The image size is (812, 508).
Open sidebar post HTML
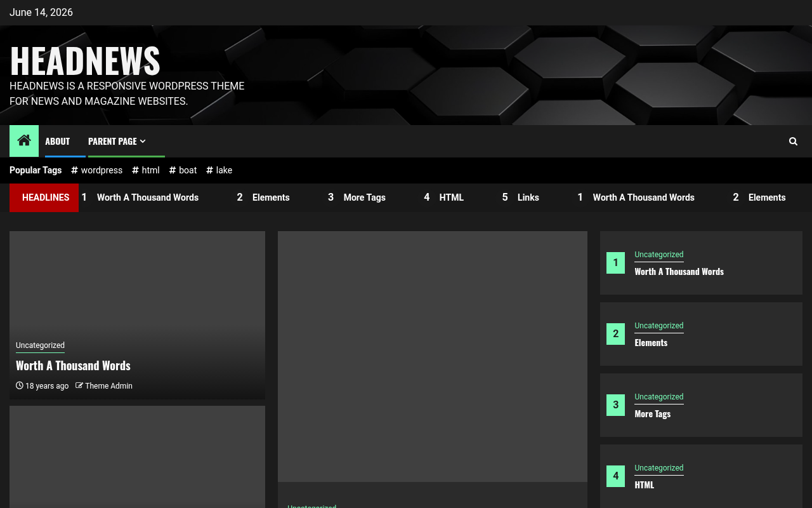[645, 485]
